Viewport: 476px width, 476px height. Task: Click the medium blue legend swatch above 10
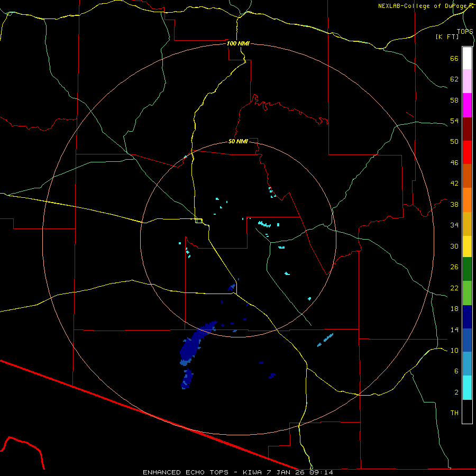467,340
